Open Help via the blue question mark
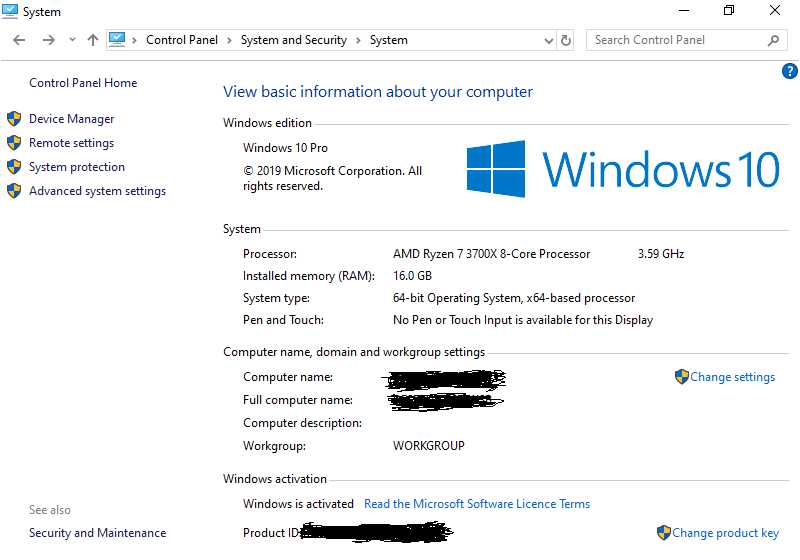800x560 pixels. [789, 71]
